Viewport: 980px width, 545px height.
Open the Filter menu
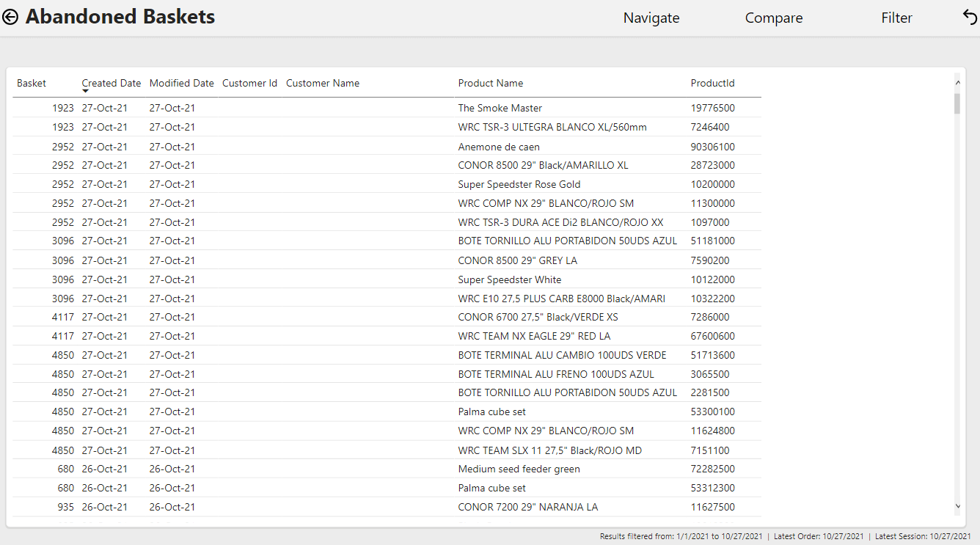(x=897, y=18)
